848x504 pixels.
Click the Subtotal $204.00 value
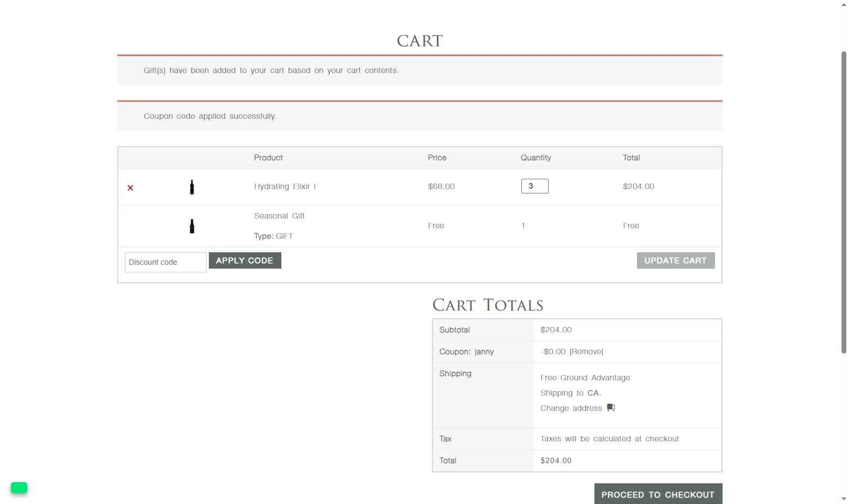[x=556, y=330]
